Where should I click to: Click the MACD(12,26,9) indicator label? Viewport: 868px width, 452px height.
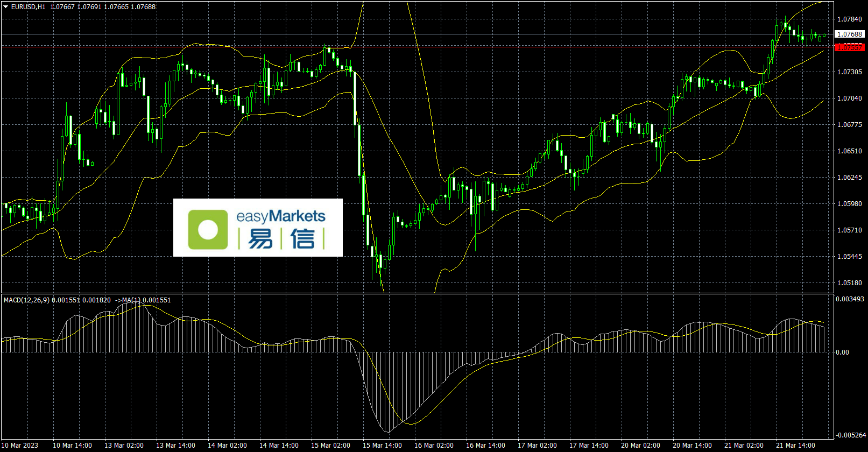tap(27, 300)
